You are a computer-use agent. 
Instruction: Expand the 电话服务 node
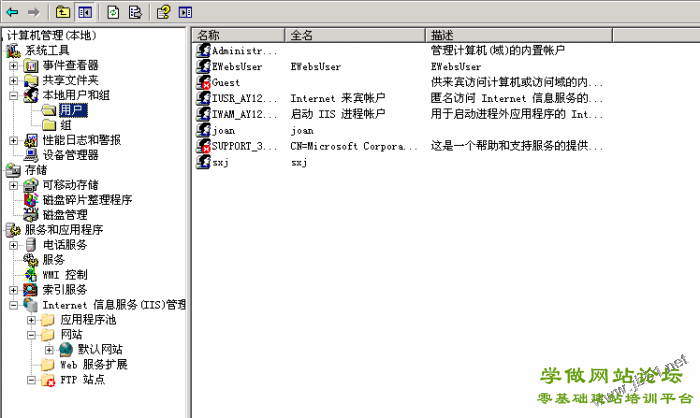click(x=14, y=245)
